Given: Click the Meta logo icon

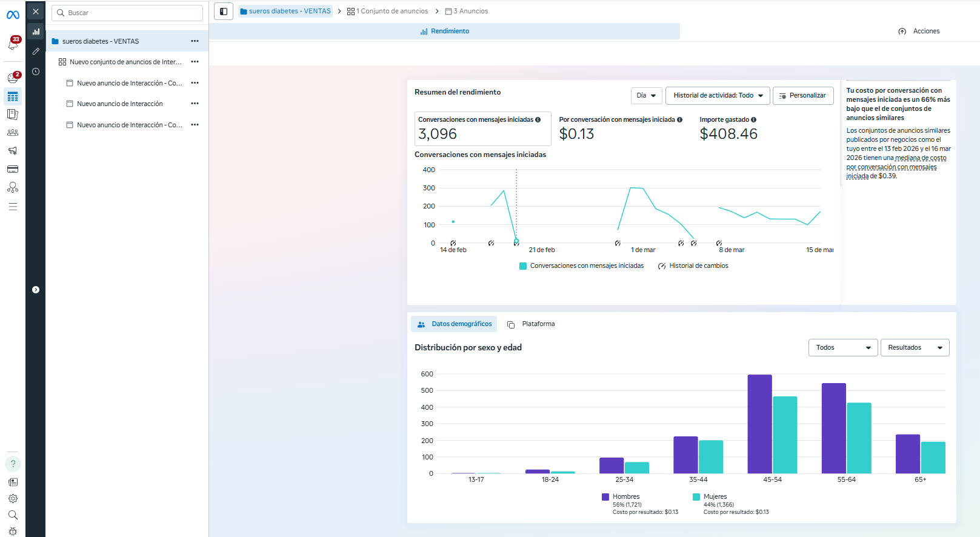Looking at the screenshot, I should (13, 15).
